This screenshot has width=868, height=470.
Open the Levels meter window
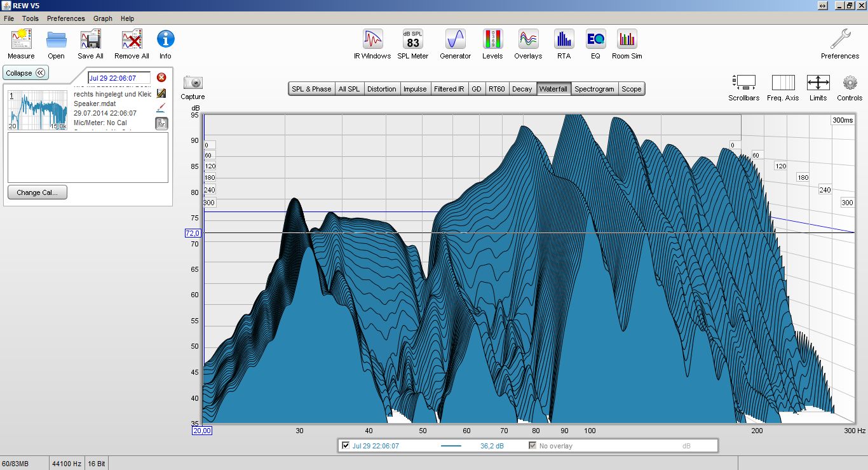point(492,39)
